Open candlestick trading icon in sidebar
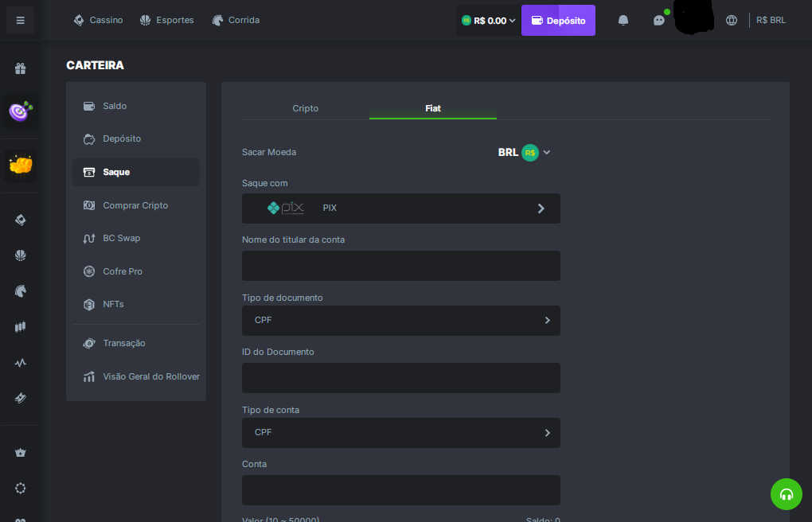Screen dimensions: 812x522 pyautogui.click(x=20, y=327)
